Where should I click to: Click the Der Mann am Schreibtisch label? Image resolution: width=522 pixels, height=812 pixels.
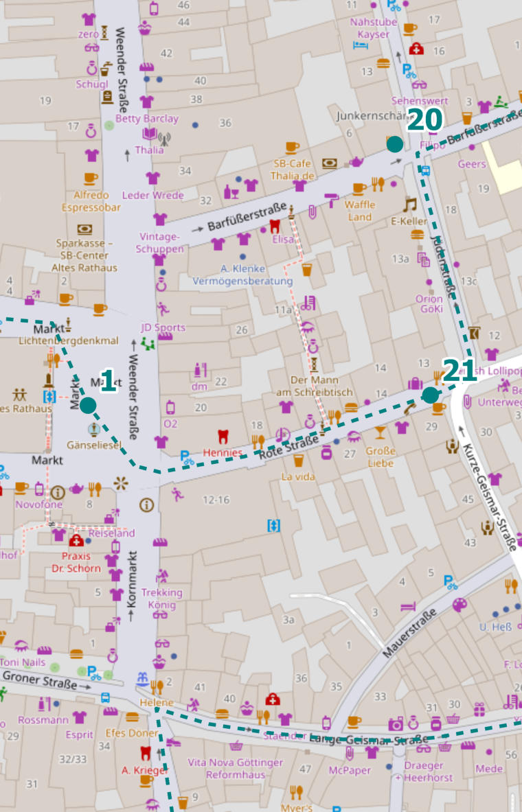[321, 386]
